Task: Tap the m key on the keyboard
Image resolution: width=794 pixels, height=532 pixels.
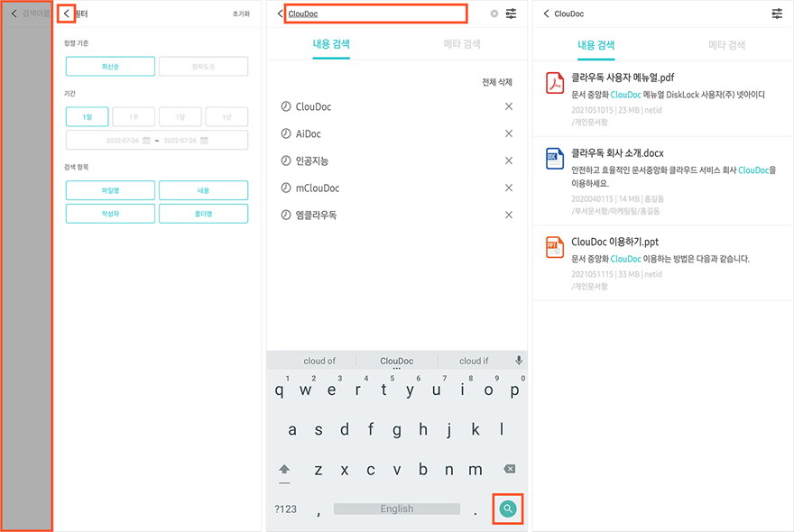Action: [475, 470]
